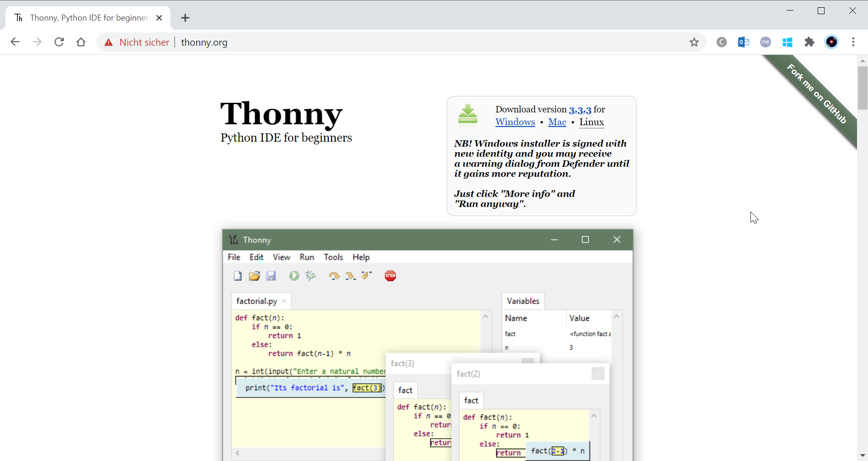Click the Windows logo extension icon
The width and height of the screenshot is (868, 461).
pyautogui.click(x=788, y=42)
